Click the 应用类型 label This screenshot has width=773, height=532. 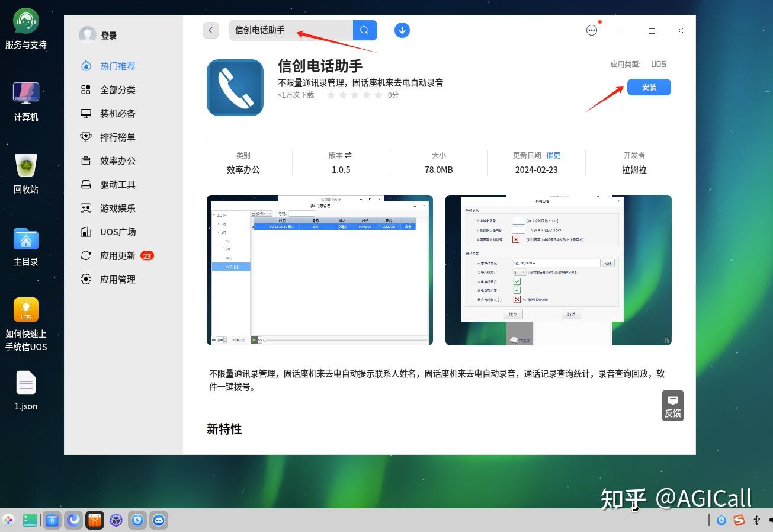(x=626, y=64)
